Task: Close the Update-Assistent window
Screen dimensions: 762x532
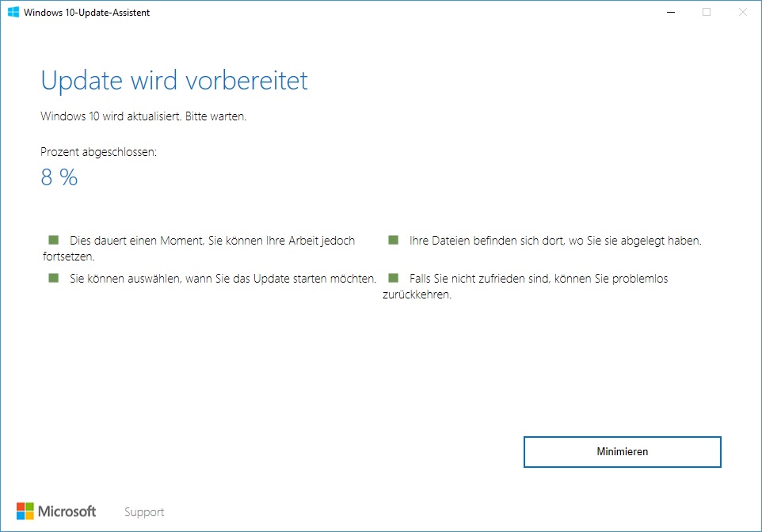Action: click(742, 12)
